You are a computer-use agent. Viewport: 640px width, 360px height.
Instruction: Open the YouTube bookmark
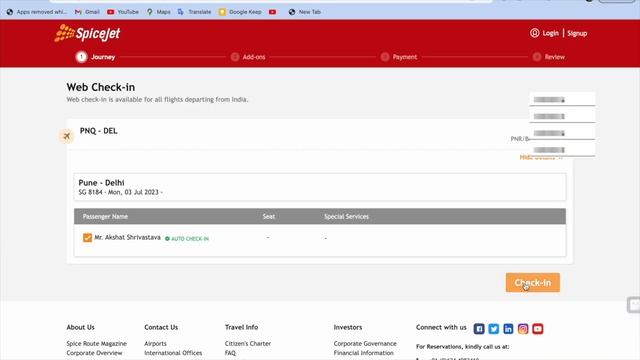pos(123,12)
